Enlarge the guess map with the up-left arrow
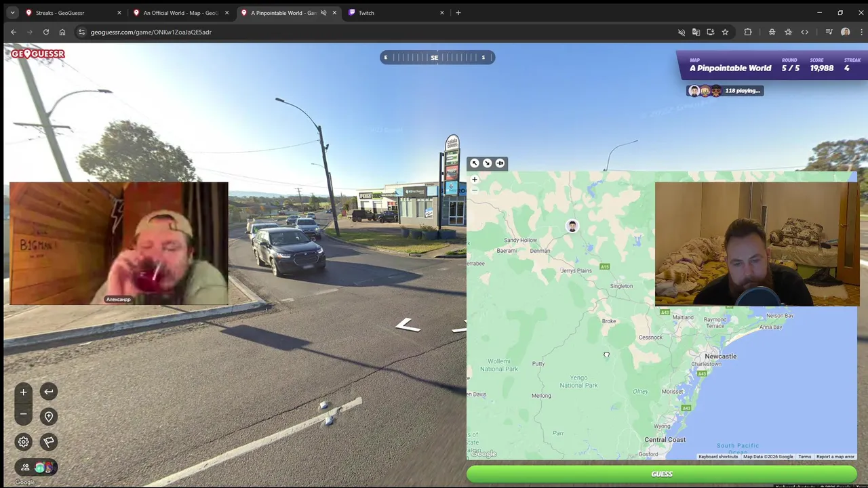 (475, 163)
